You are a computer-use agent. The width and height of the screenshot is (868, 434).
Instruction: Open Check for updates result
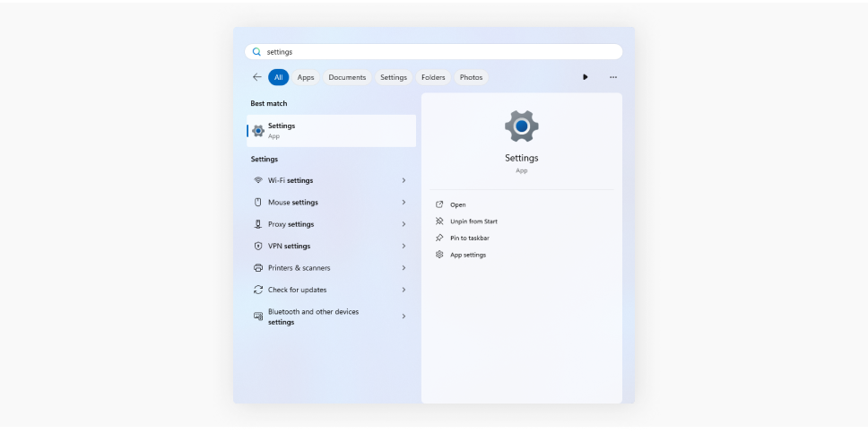331,290
